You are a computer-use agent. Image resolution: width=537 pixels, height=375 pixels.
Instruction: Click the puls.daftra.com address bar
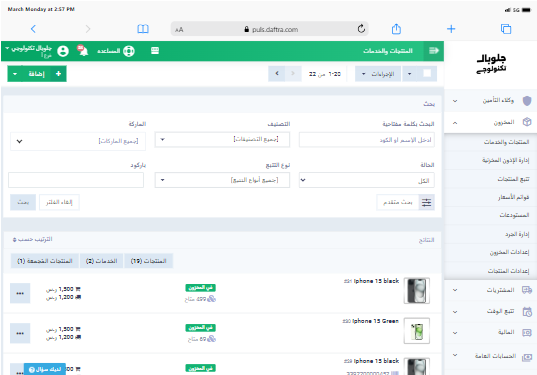click(270, 29)
